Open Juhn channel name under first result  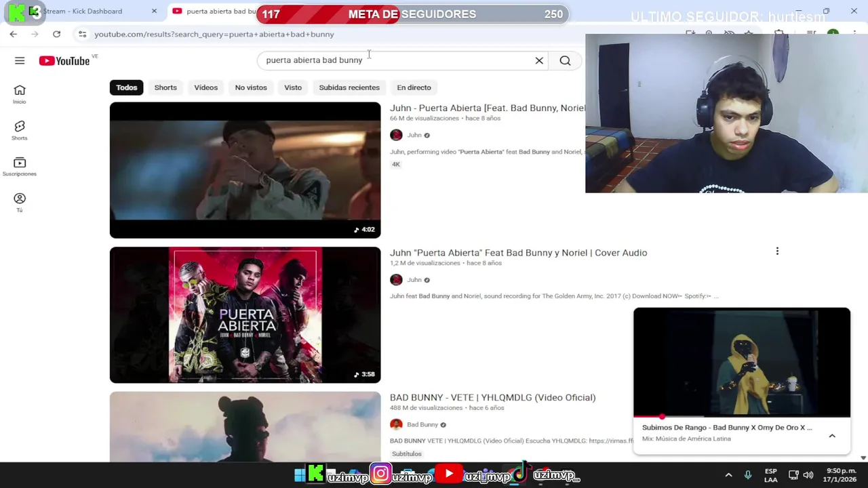(x=414, y=135)
